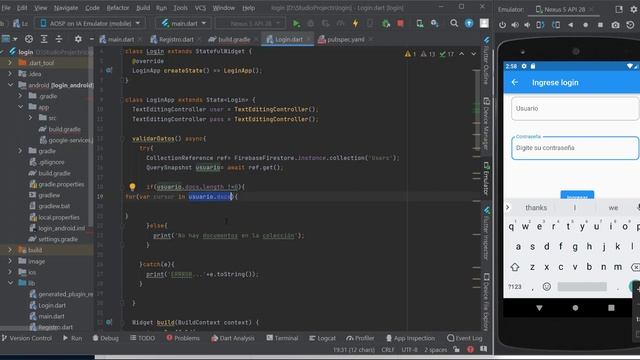640x360 pixels.
Task: Open emulator settings gear icon
Action: (633, 9)
